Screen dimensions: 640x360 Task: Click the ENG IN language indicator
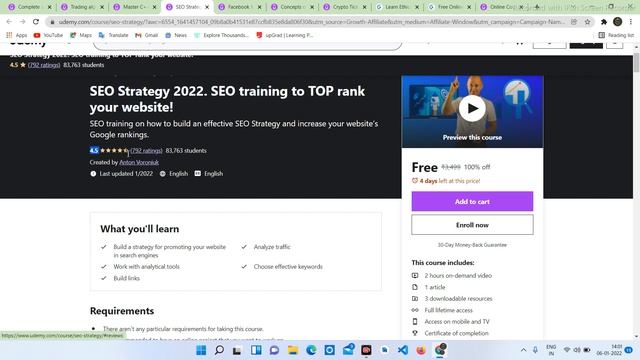(551, 350)
